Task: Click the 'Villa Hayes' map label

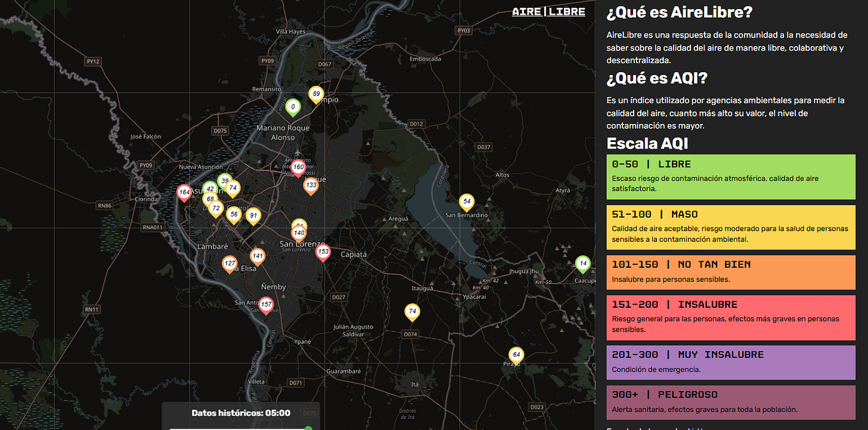Action: (290, 32)
